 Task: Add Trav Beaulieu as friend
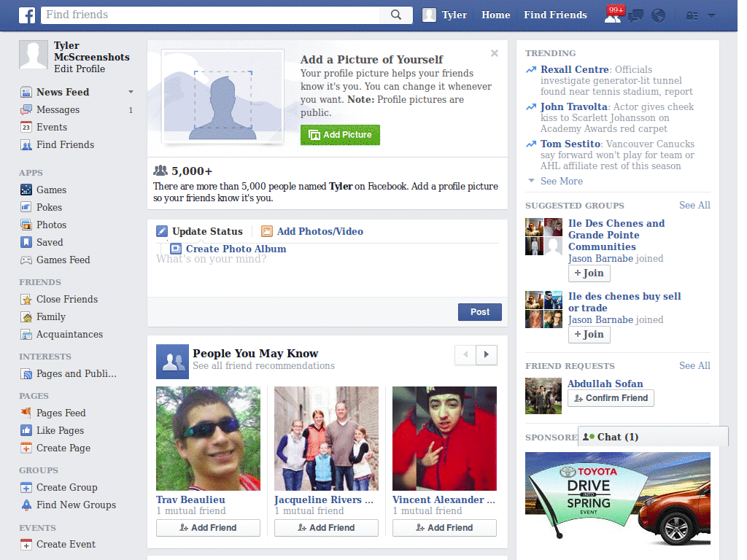[x=208, y=528]
